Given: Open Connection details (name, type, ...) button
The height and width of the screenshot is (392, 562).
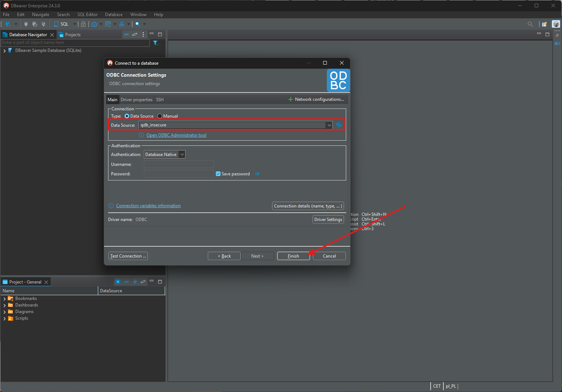Looking at the screenshot, I should click(308, 206).
